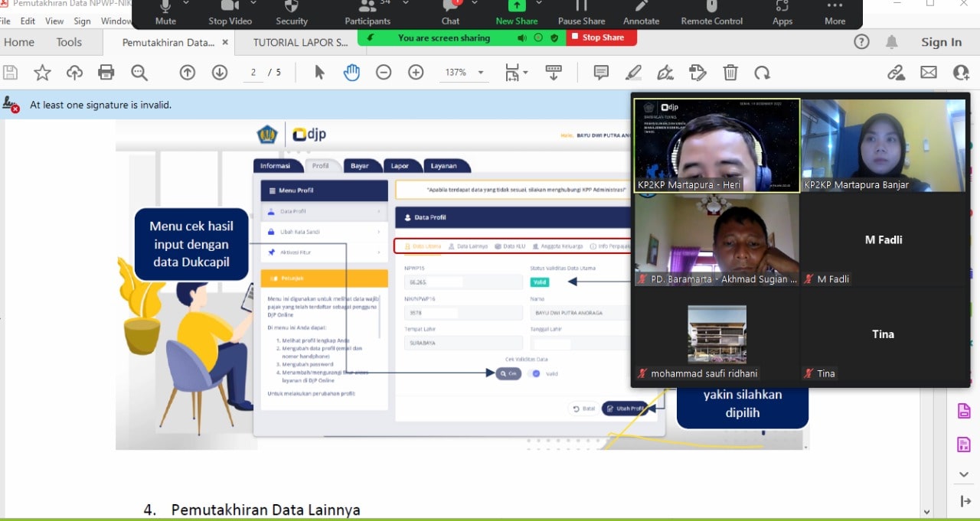Screen dimensions: 980x521
Task: Open the 137% zoom level dropdown
Action: pos(464,73)
